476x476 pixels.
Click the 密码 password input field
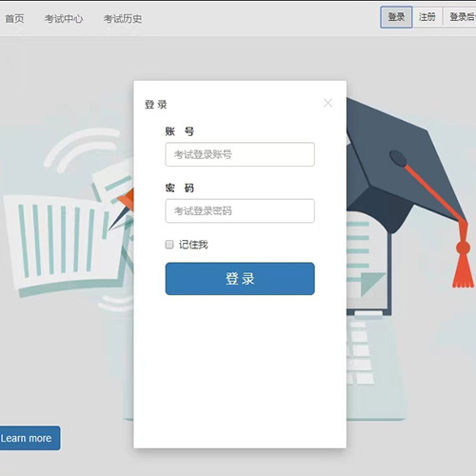coord(240,211)
